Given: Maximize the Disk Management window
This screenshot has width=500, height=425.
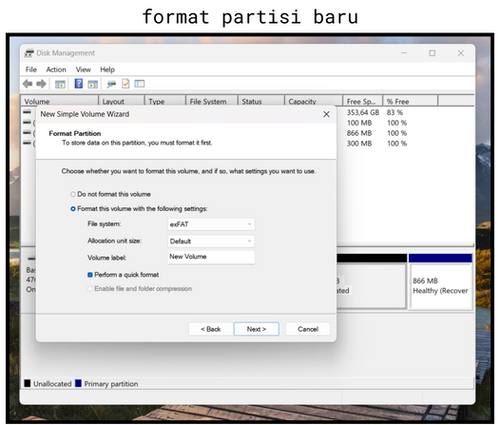Looking at the screenshot, I should tap(432, 53).
